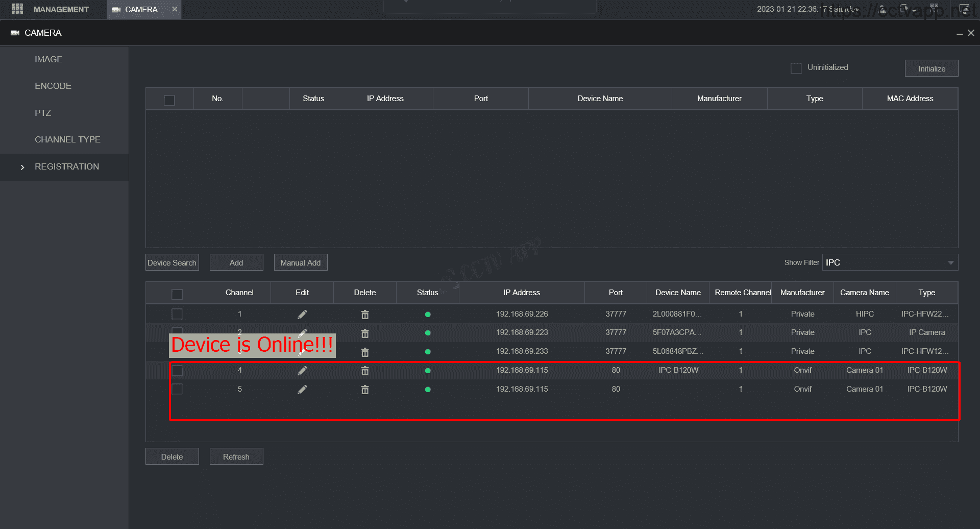Viewport: 980px width, 529px height.
Task: Expand the REGISTRATION chevron in sidebar
Action: click(22, 167)
